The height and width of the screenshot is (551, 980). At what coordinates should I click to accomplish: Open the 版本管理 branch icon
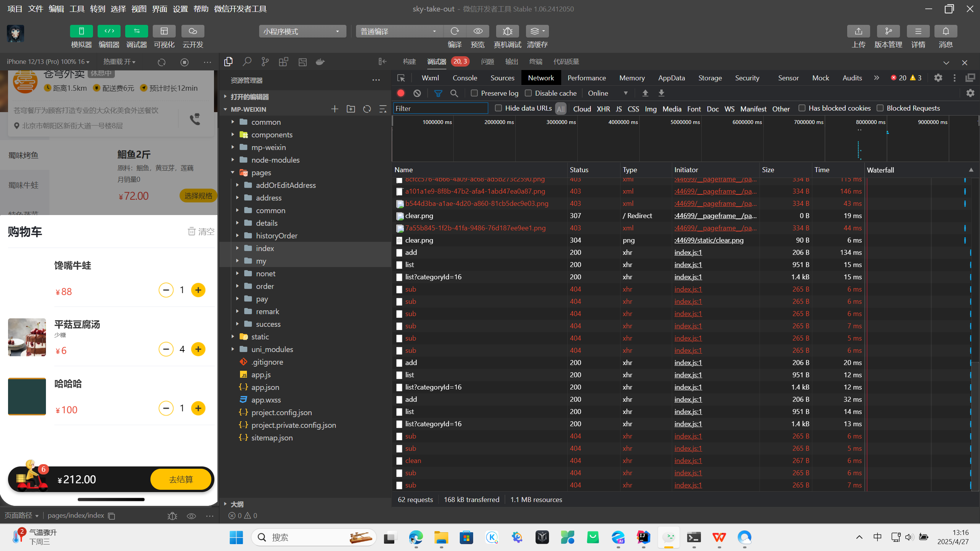[888, 31]
